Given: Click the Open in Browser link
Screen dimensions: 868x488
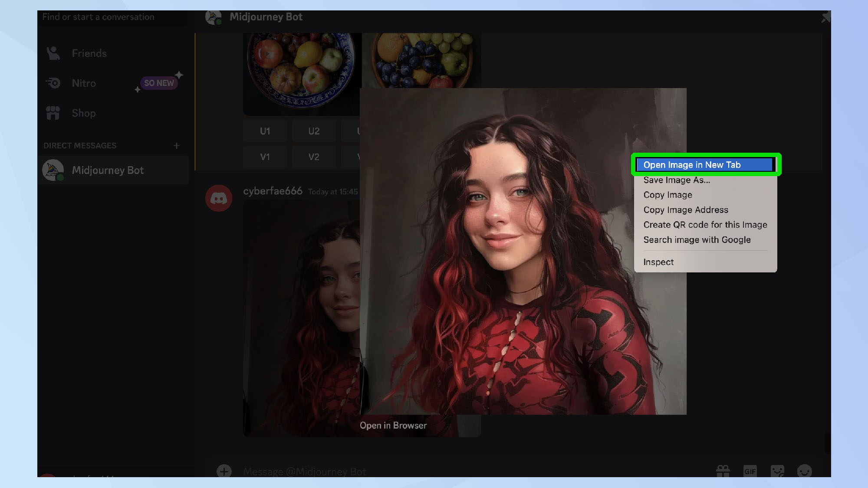Looking at the screenshot, I should [393, 426].
